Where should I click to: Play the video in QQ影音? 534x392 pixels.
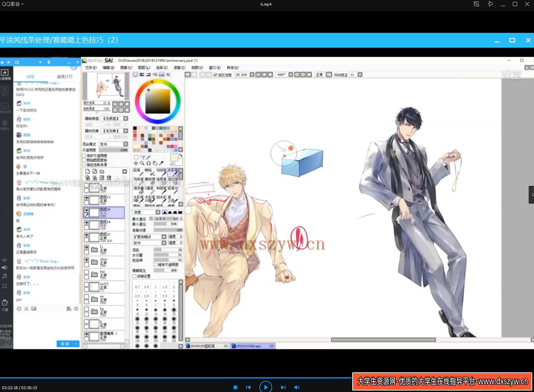(x=265, y=387)
